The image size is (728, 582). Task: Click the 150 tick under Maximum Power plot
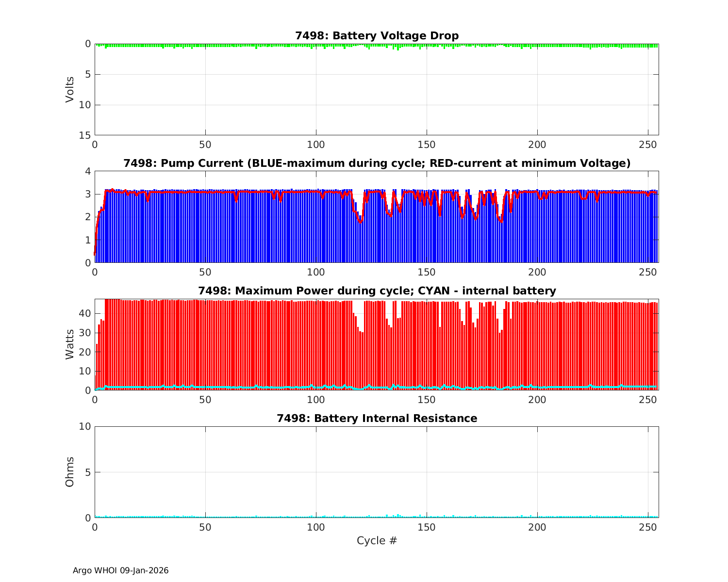pyautogui.click(x=427, y=400)
